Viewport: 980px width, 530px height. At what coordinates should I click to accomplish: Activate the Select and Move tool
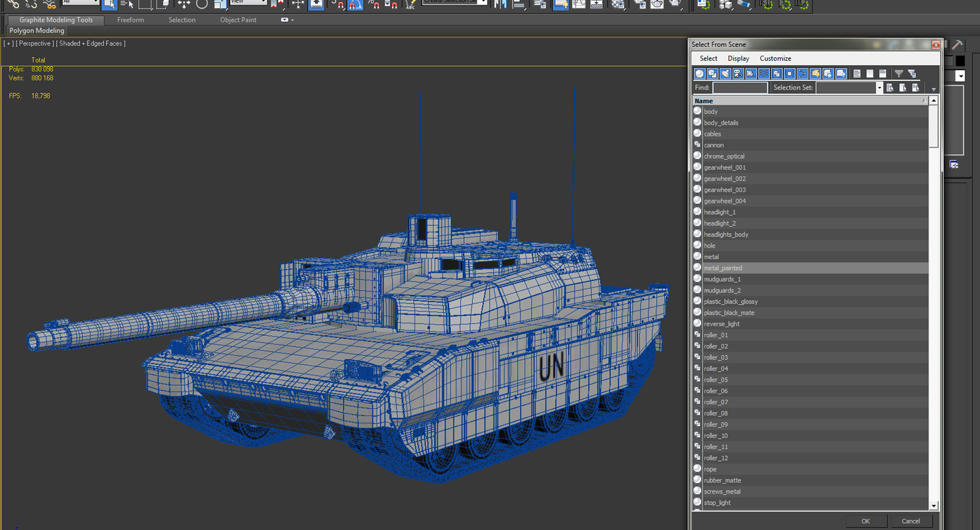tap(183, 4)
